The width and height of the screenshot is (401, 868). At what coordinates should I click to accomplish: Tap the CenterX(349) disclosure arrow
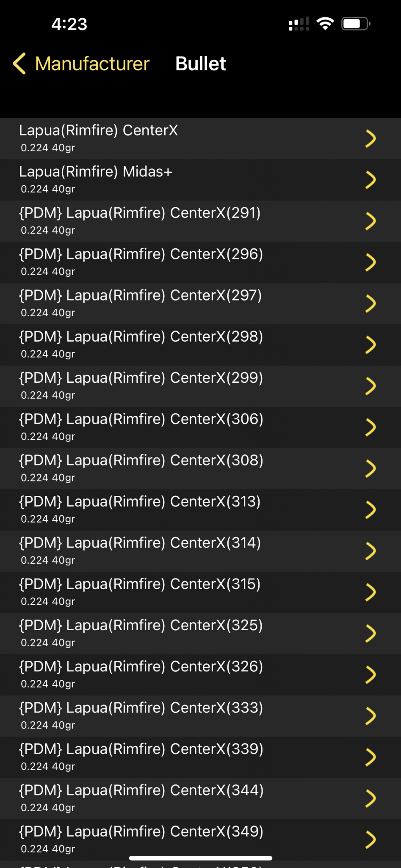click(x=370, y=840)
